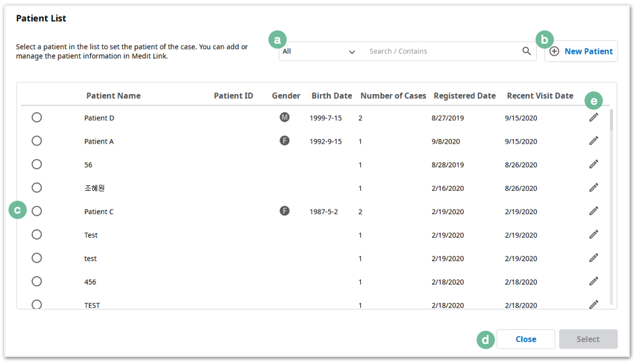Sort by the Registered Date column header
Screen dimensions: 635x364
[464, 96]
